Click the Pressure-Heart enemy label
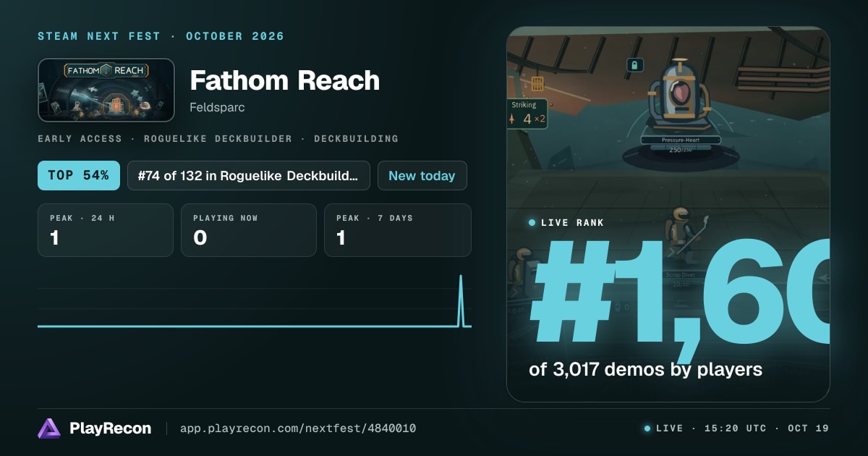 coord(680,140)
